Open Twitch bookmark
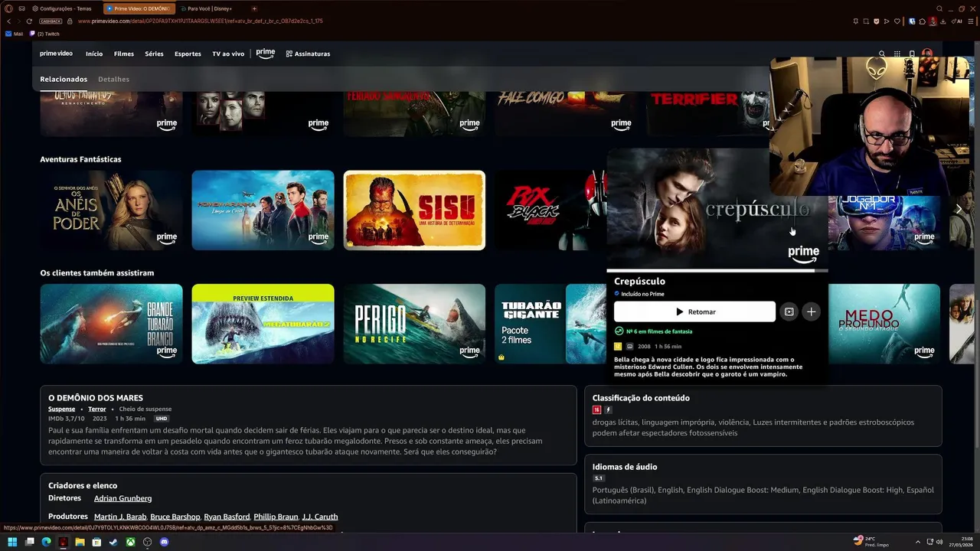This screenshot has height=551, width=980. (x=44, y=34)
